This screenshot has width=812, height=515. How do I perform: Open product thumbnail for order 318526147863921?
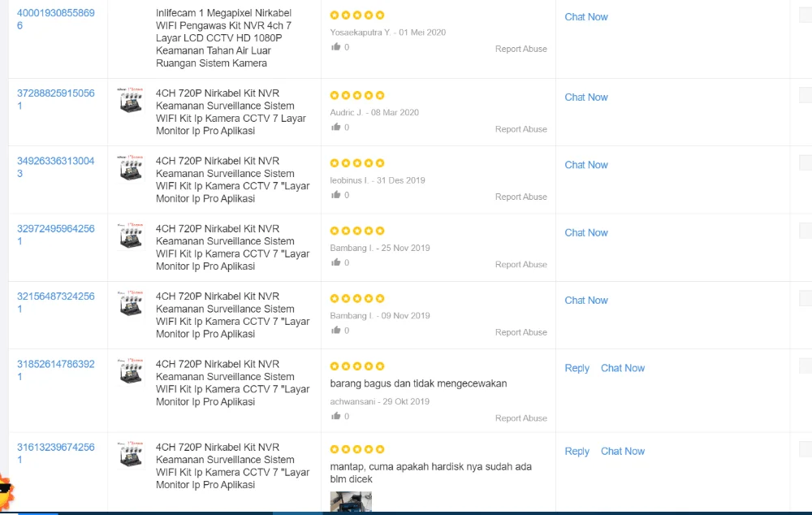point(131,370)
